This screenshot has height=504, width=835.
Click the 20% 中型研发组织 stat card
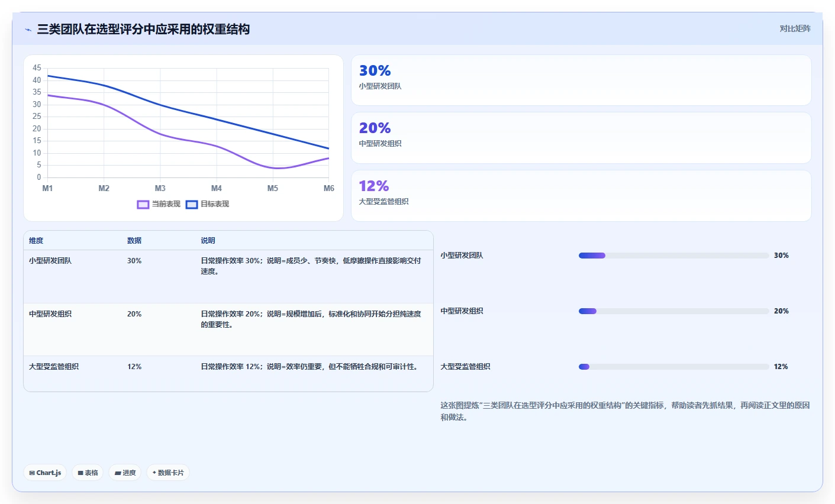(581, 138)
